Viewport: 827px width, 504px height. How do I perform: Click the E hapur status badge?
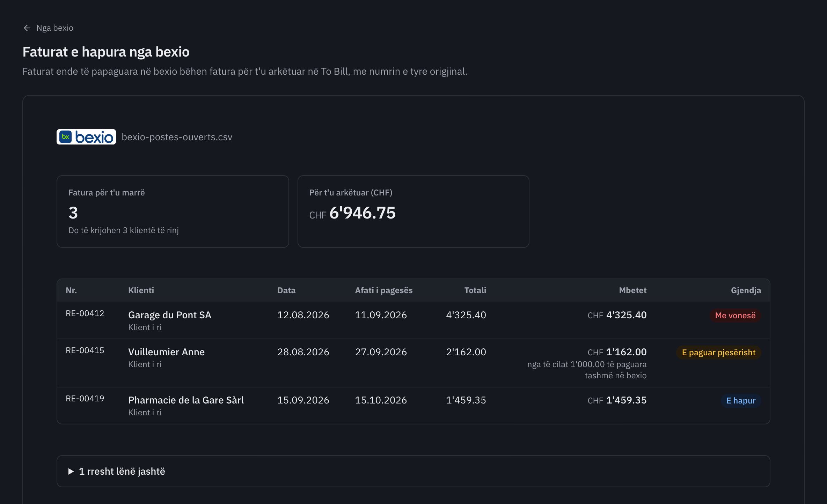(x=741, y=401)
